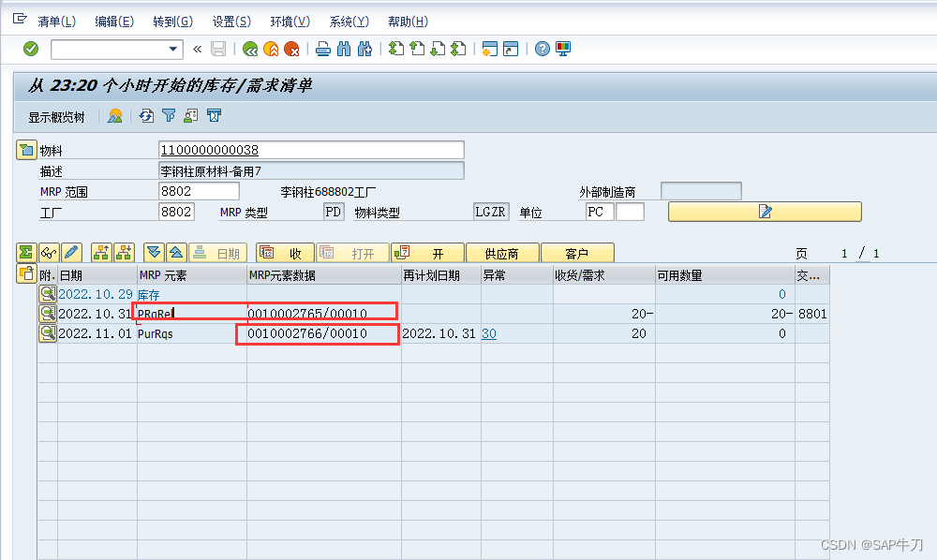
Task: Open the 系统(Y) menu
Action: [349, 22]
